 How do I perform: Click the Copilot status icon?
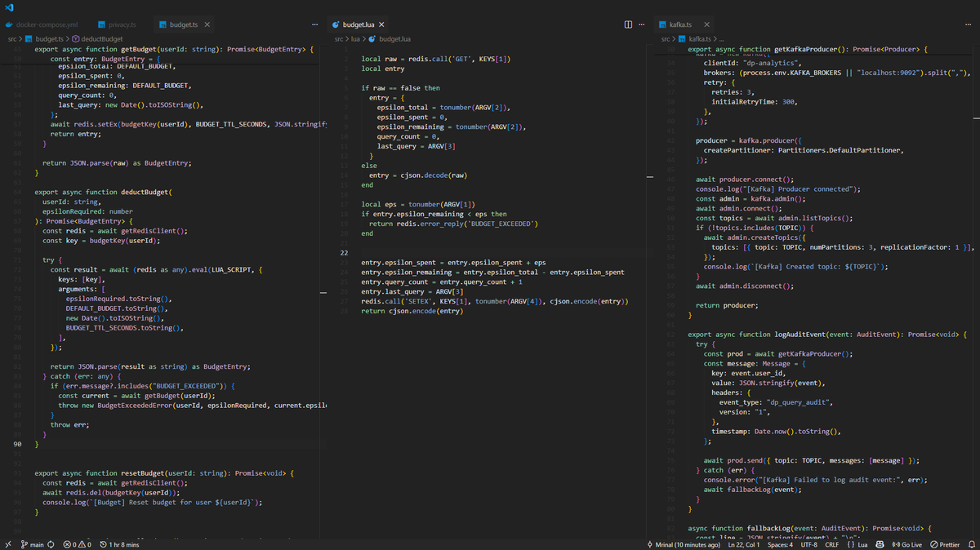pos(880,544)
